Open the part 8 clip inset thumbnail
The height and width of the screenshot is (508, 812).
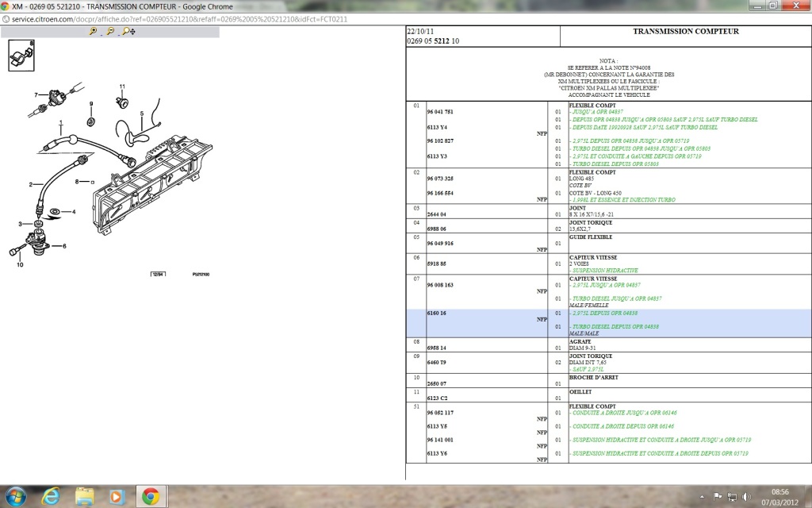[21, 56]
